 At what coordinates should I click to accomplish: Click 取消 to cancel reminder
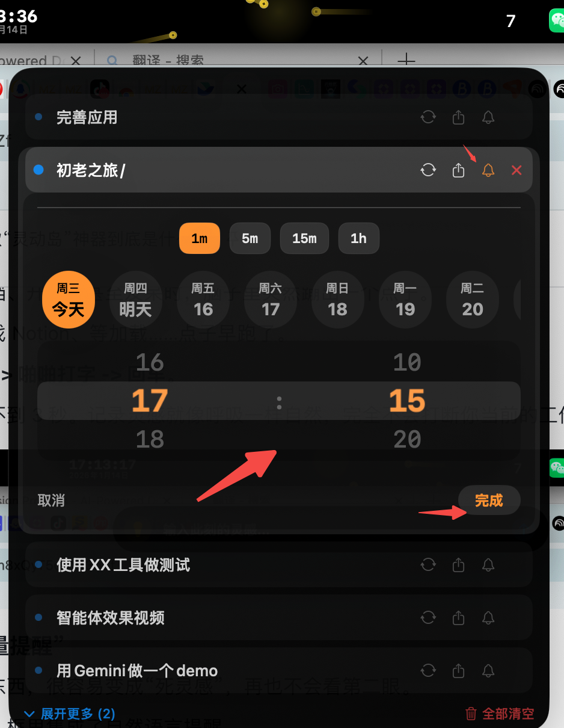[x=51, y=501]
